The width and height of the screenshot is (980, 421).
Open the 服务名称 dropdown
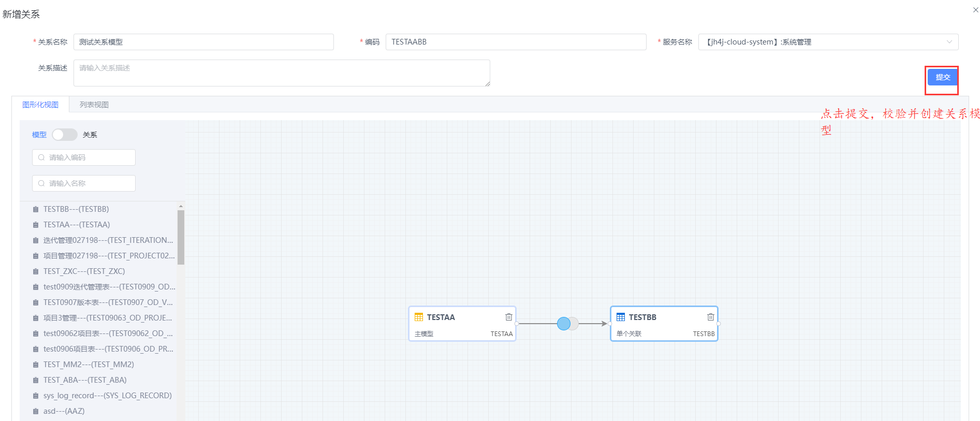coord(828,42)
